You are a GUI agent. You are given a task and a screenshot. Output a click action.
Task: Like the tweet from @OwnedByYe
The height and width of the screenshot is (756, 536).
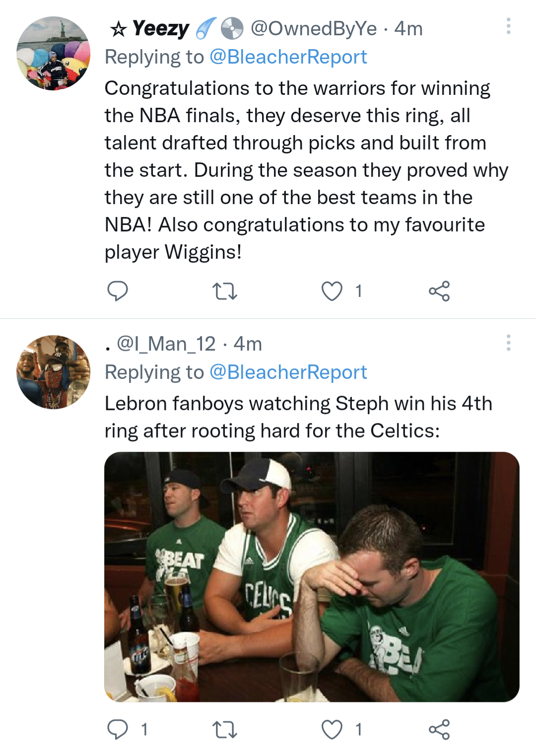pyautogui.click(x=332, y=291)
